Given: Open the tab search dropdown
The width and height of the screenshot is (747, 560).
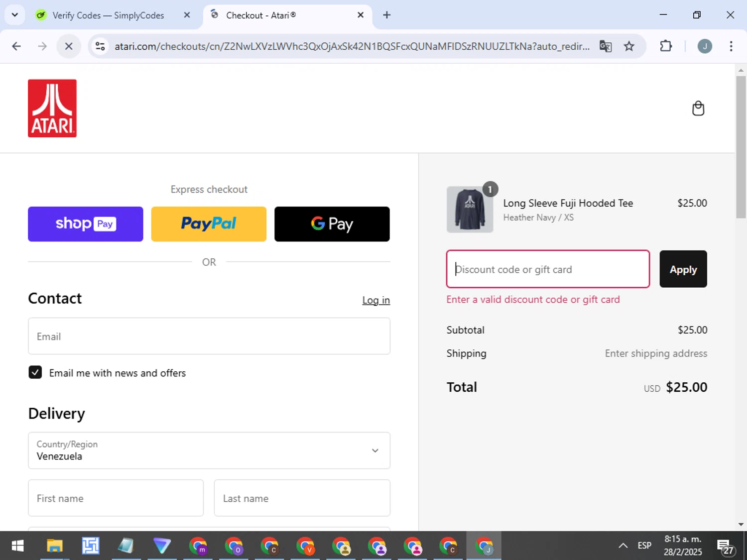Looking at the screenshot, I should [x=15, y=15].
